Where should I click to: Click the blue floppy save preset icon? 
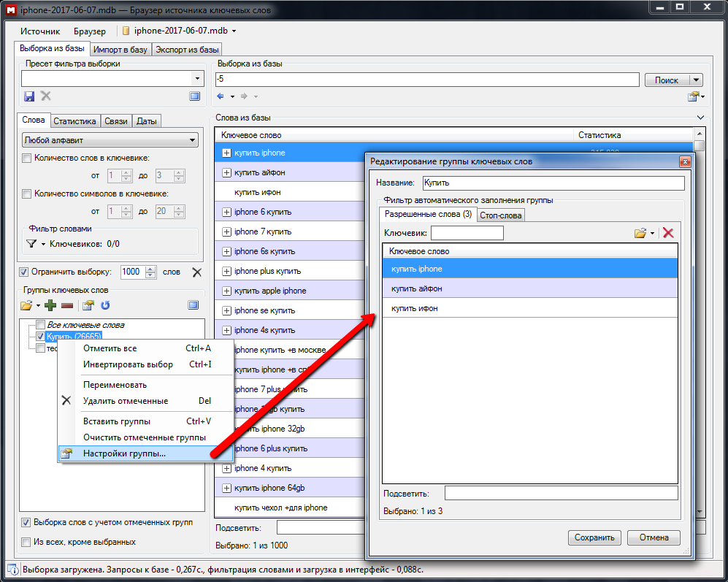[29, 96]
